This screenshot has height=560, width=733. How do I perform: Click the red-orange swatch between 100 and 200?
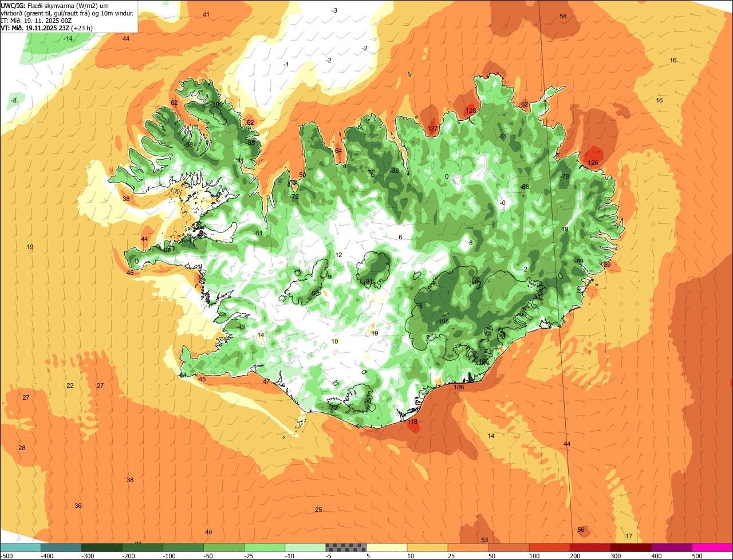click(x=549, y=548)
